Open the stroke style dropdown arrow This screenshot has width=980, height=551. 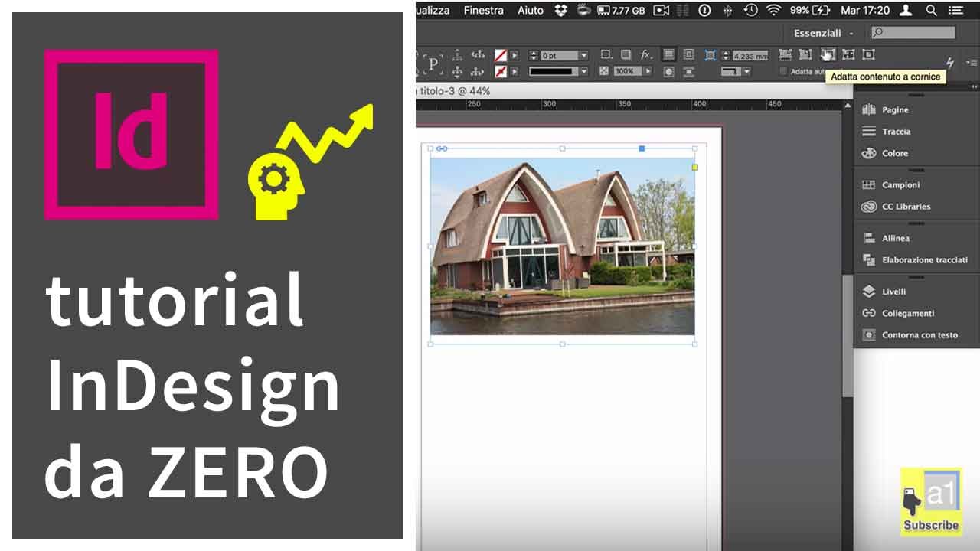[583, 71]
